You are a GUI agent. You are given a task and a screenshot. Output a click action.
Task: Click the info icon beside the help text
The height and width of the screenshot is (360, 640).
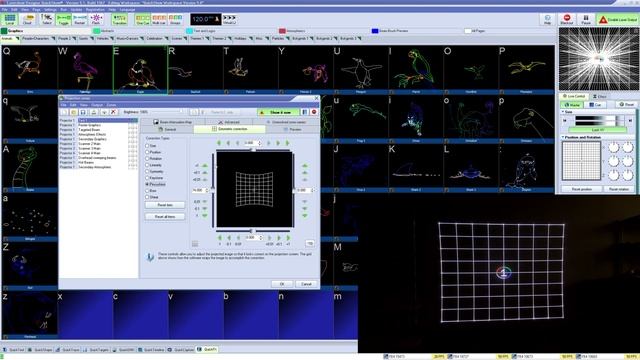pyautogui.click(x=150, y=257)
